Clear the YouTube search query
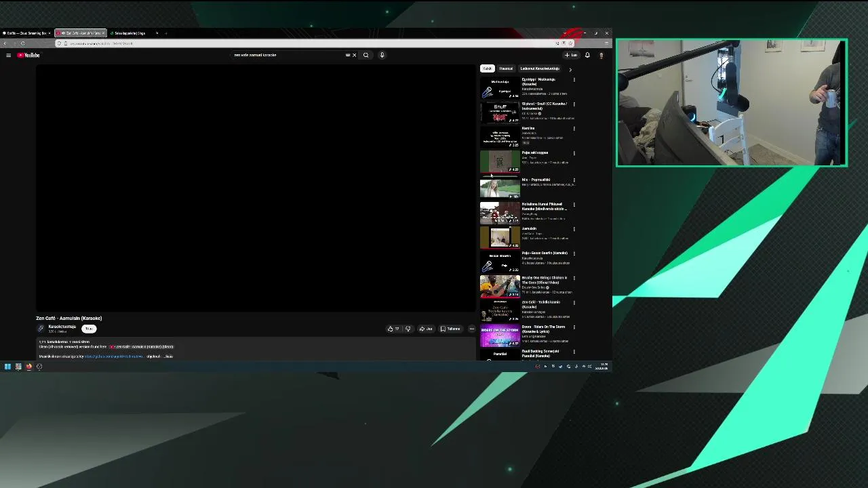The width and height of the screenshot is (868, 488). point(354,55)
